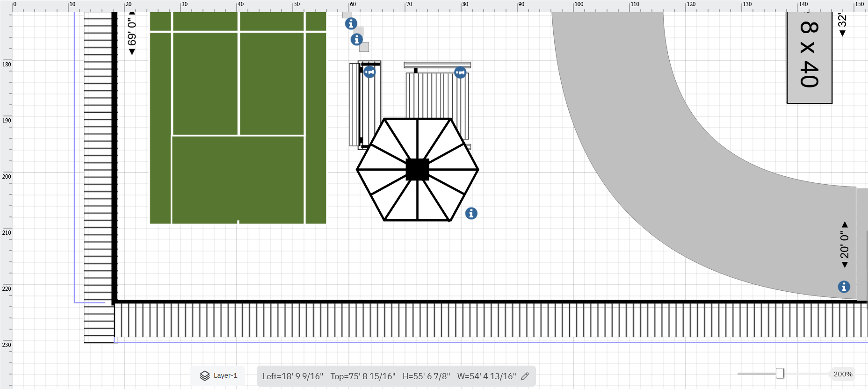This screenshot has height=389, width=868.
Task: Click the topmost info icon beside the gray squares
Action: (x=351, y=23)
